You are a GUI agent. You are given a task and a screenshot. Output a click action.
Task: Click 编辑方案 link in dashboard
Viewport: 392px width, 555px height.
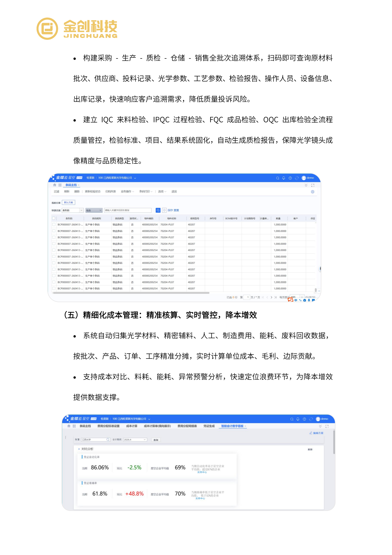click(x=316, y=433)
